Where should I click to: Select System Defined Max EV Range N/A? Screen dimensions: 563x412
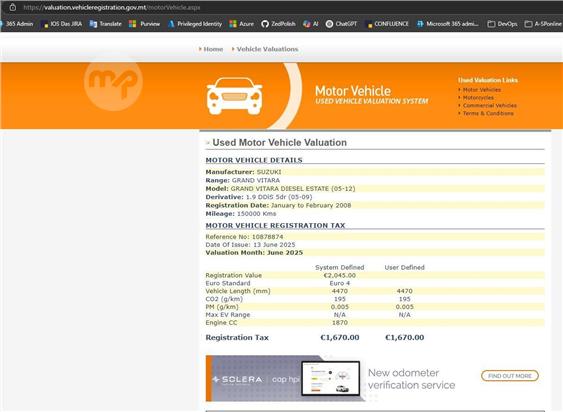tap(339, 315)
